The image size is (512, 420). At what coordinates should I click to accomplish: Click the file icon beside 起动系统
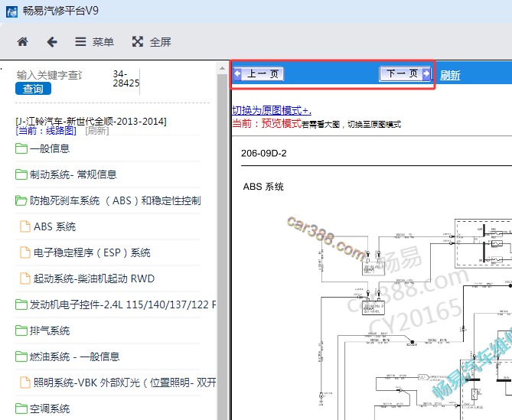[x=25, y=278]
